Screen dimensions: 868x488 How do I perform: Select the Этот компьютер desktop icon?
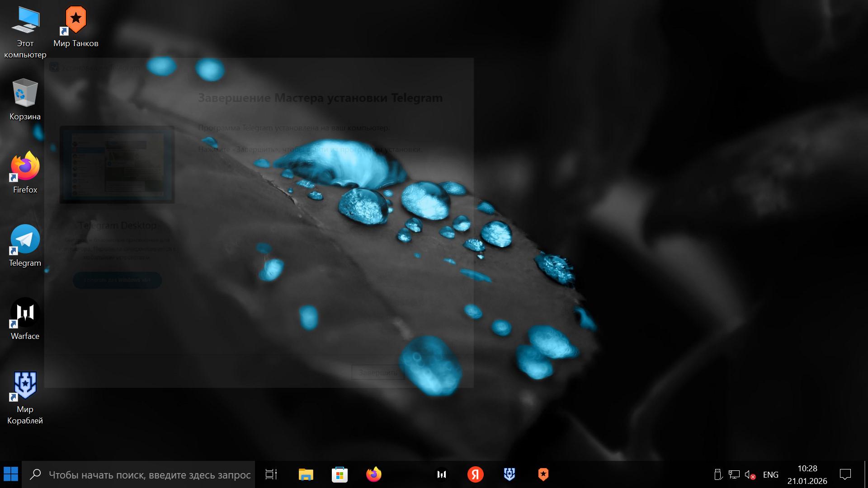tap(25, 20)
